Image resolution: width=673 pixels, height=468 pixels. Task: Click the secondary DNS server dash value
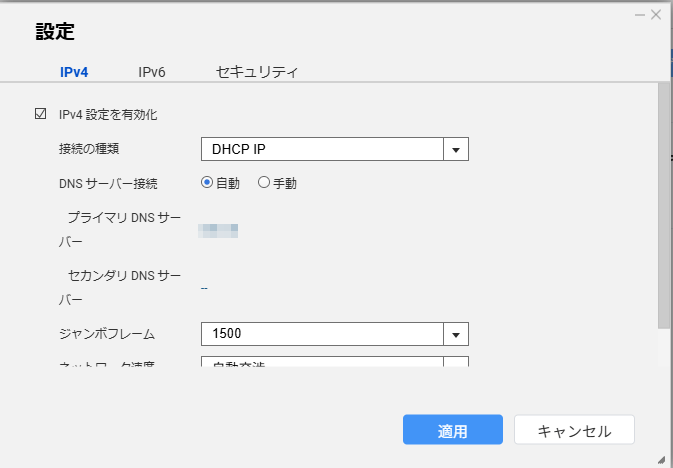pos(204,288)
